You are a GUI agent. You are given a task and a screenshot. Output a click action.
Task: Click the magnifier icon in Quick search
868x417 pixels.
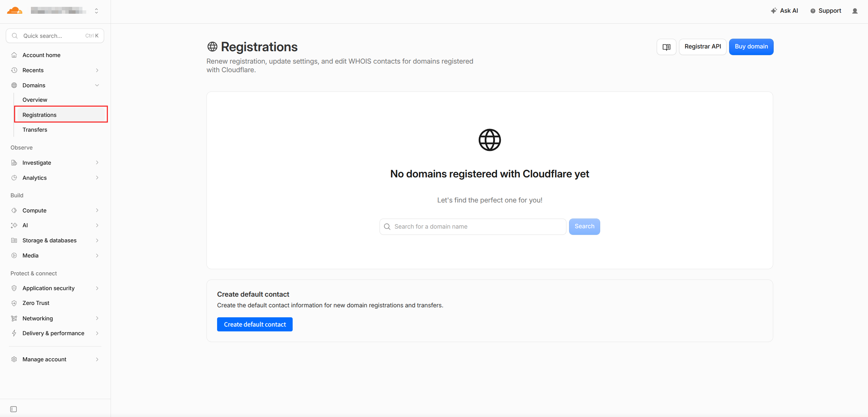15,36
